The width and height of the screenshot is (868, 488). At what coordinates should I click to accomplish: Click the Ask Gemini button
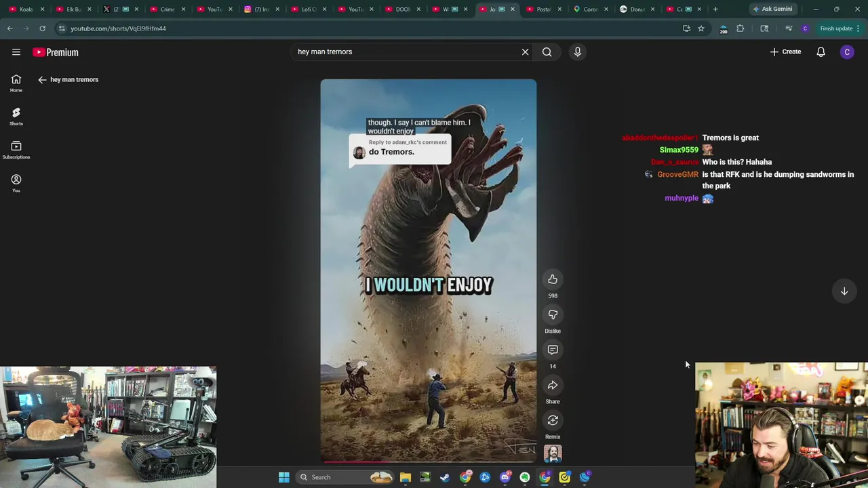pyautogui.click(x=773, y=9)
